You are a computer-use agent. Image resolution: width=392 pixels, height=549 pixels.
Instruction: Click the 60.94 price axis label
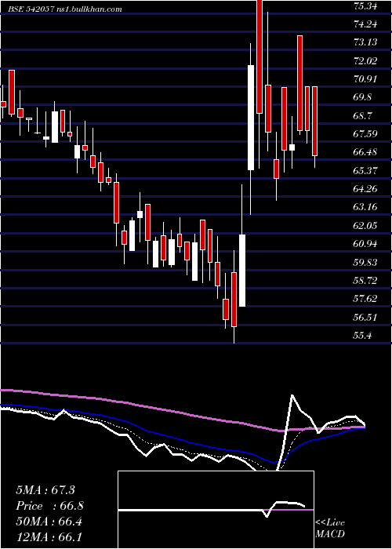[x=365, y=244]
